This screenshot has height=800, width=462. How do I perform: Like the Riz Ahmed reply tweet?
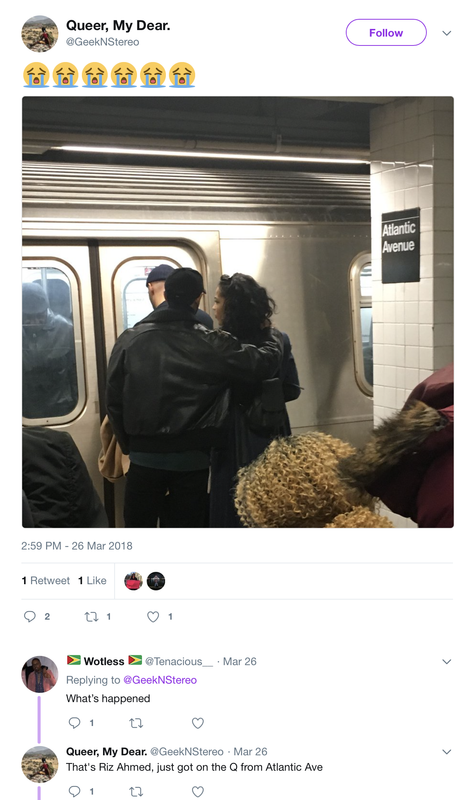pos(198,791)
